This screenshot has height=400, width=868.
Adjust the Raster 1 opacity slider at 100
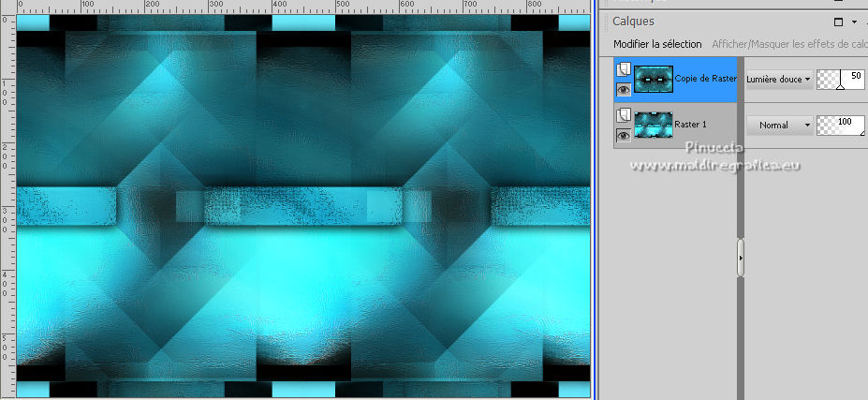[840, 126]
